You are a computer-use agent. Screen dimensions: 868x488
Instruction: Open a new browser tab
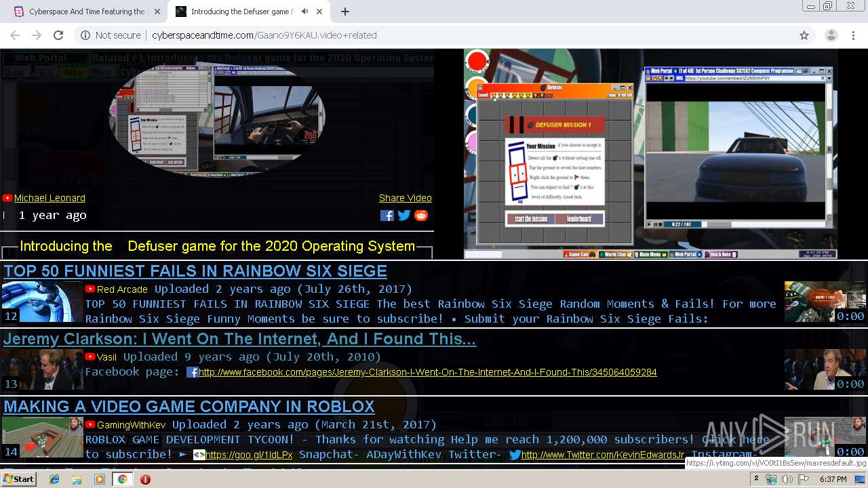(x=345, y=12)
